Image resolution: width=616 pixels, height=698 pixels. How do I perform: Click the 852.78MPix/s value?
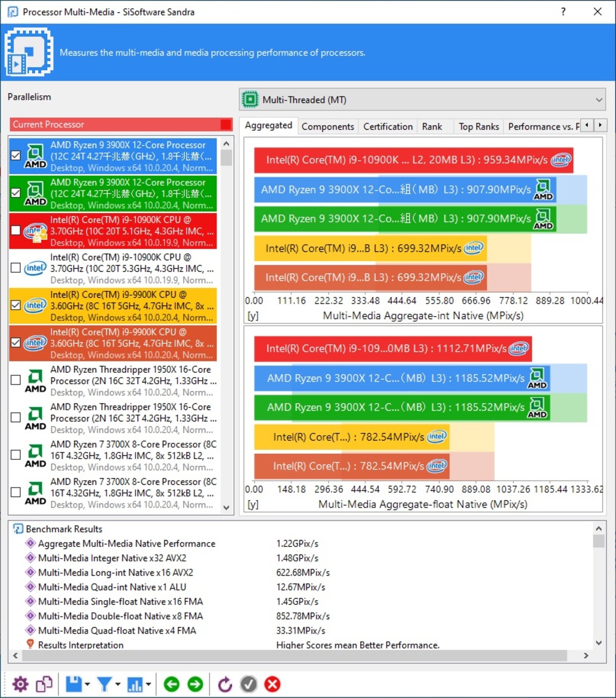coord(303,616)
